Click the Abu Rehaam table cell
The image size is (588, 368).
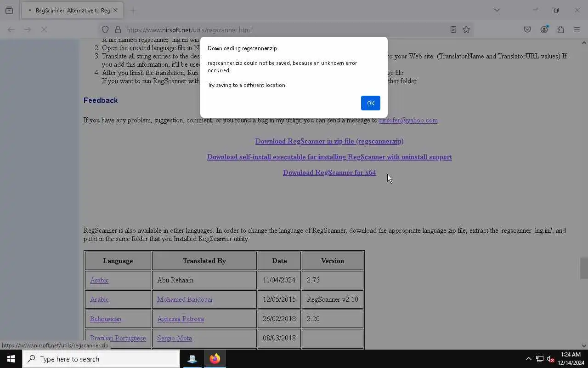coord(204,280)
